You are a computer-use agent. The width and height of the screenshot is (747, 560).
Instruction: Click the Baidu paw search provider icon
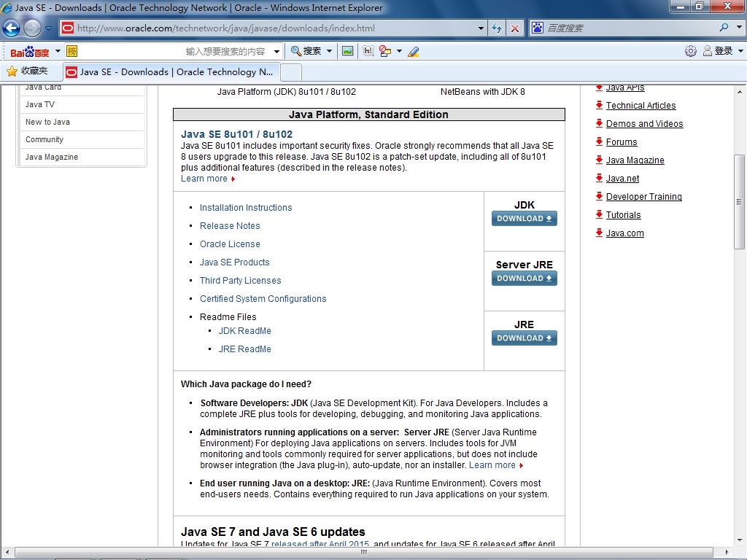[538, 28]
